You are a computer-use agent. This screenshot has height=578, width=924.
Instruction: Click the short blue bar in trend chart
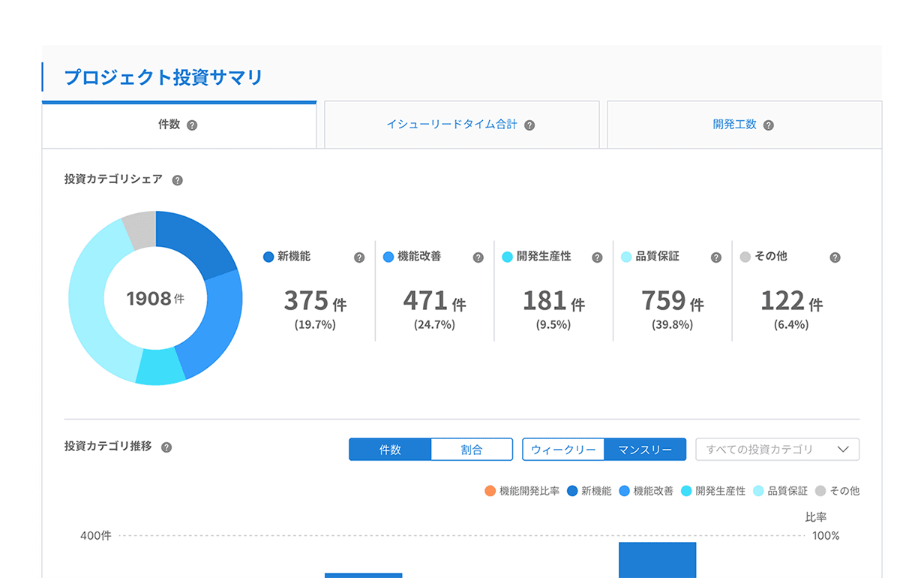(x=364, y=576)
